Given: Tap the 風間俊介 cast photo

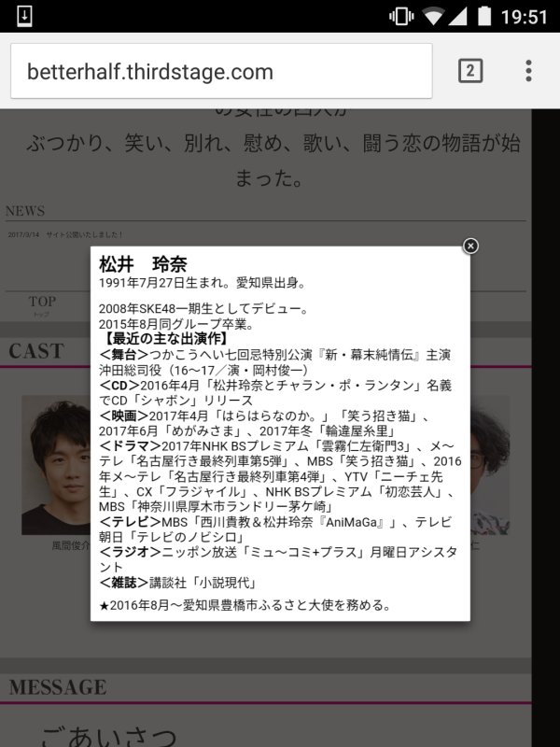Looking at the screenshot, I should 56,465.
